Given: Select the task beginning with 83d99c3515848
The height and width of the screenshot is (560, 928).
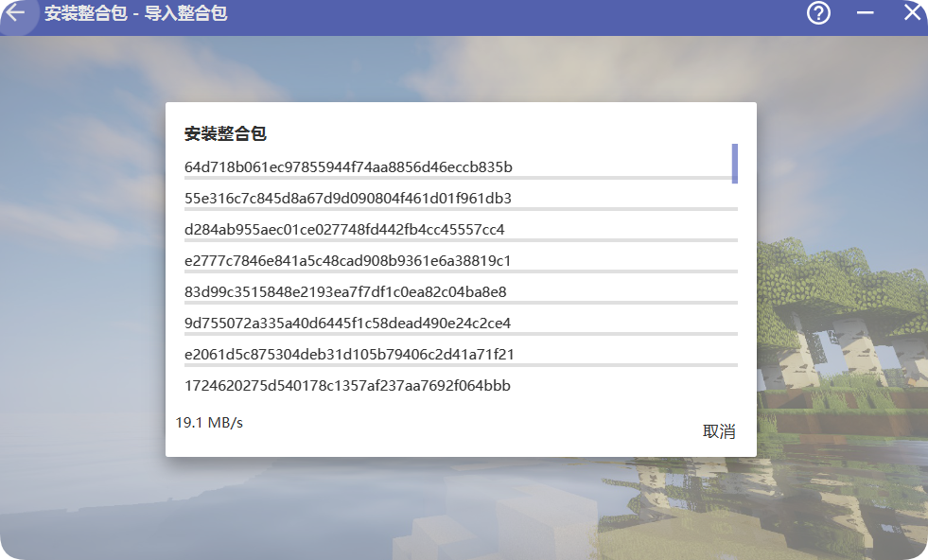Looking at the screenshot, I should [x=345, y=292].
